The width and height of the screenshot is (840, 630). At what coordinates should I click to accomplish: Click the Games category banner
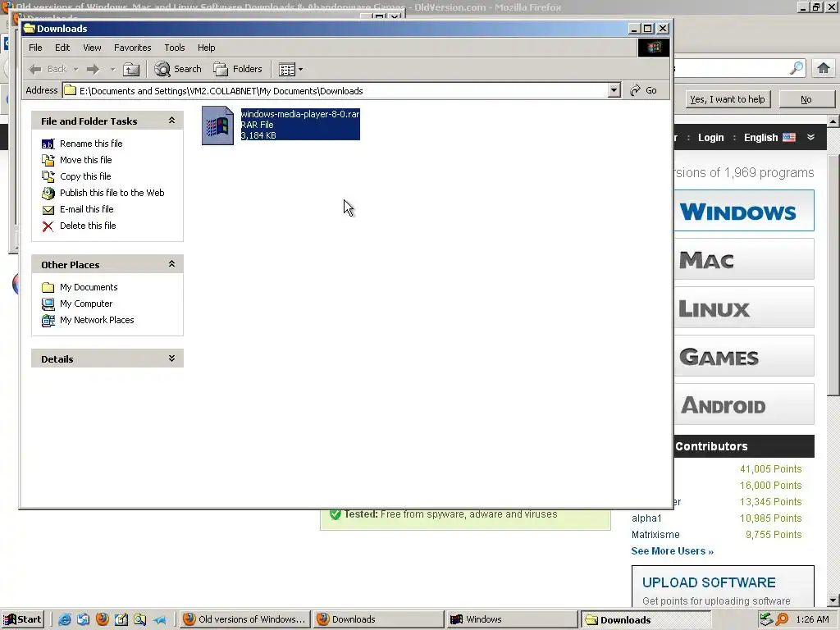(x=743, y=356)
